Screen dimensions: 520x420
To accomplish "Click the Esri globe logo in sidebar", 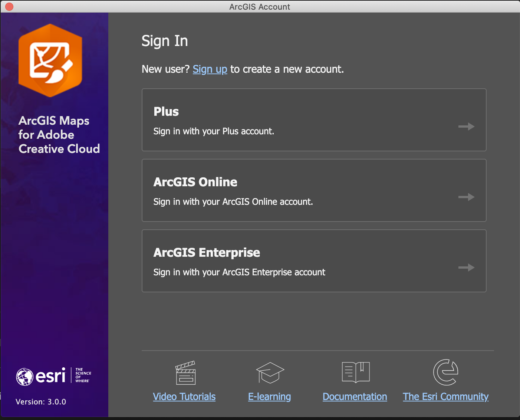I will pyautogui.click(x=25, y=377).
